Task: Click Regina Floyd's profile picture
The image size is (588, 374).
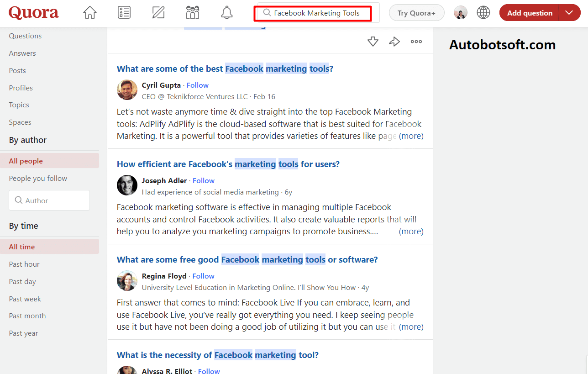Action: tap(127, 280)
